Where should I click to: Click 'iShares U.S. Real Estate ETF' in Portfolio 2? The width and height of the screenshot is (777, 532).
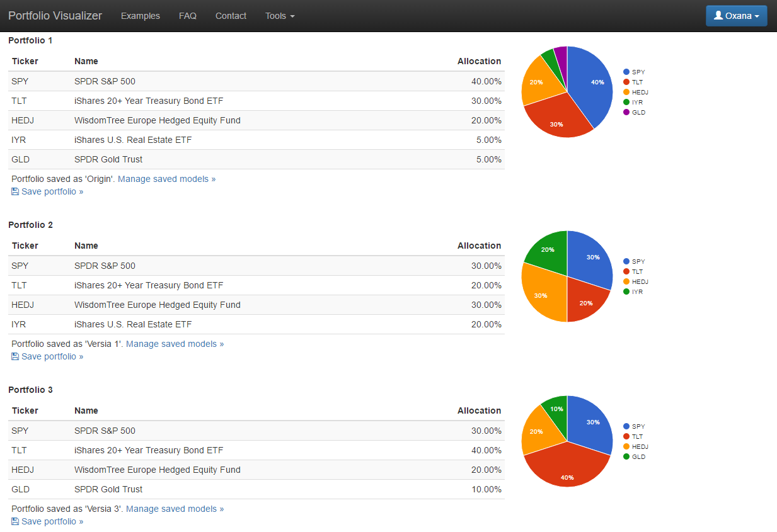[x=133, y=324]
